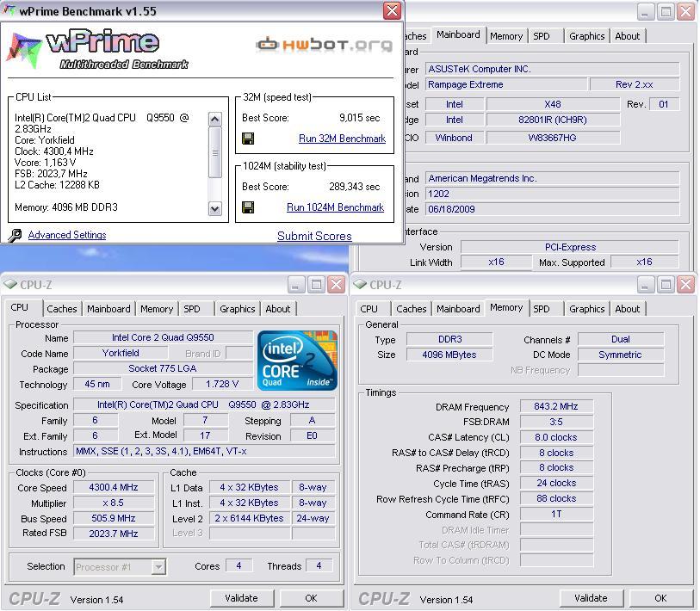Close the bottom-left CPU-Z window
The height and width of the screenshot is (611, 700).
click(x=336, y=284)
